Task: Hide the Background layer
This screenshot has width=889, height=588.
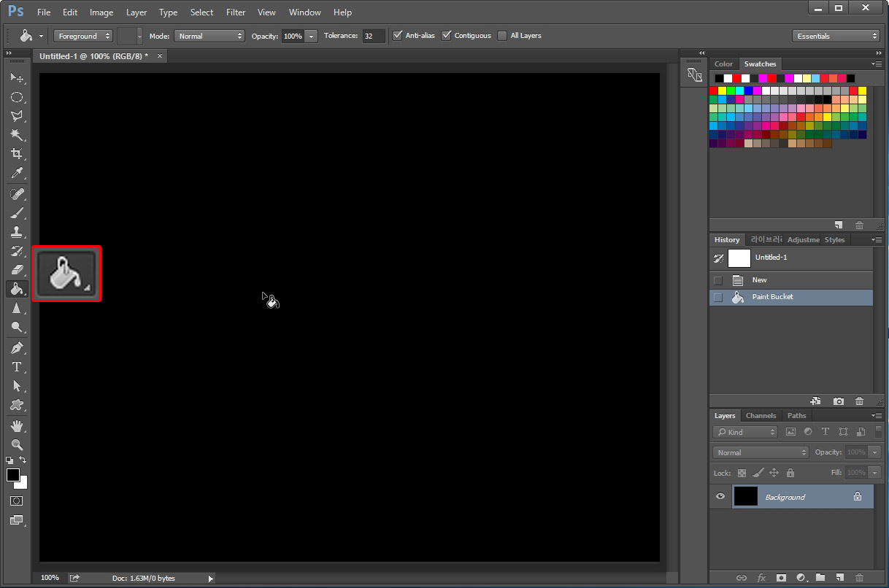Action: point(720,496)
